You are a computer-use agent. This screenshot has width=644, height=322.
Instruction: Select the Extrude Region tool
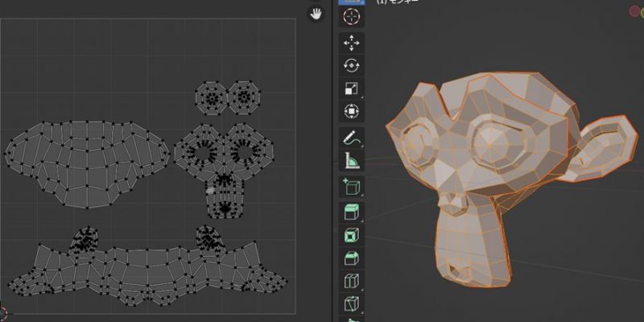coord(351,213)
